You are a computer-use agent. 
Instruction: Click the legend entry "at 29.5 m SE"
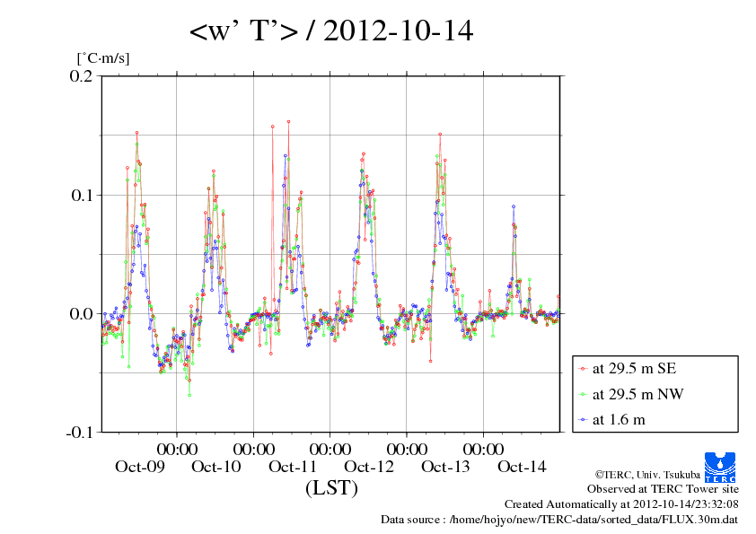pos(634,369)
